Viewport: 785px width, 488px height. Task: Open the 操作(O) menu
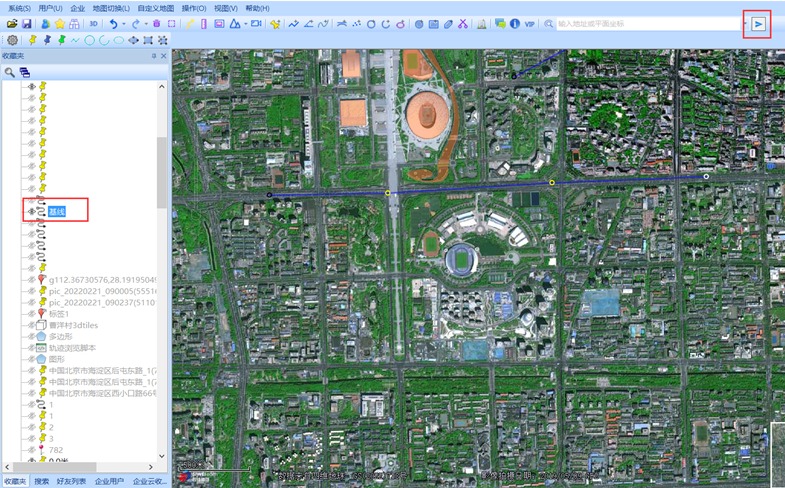[x=194, y=8]
